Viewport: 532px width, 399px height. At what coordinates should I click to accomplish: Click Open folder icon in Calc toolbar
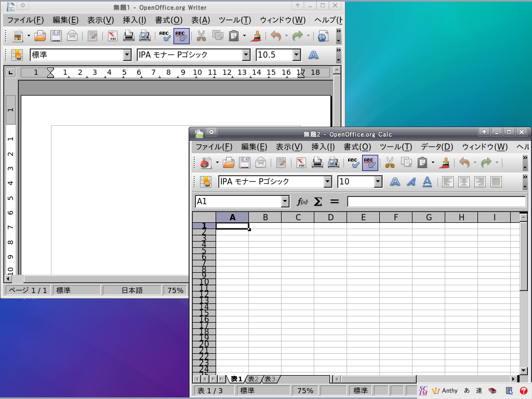[x=229, y=163]
